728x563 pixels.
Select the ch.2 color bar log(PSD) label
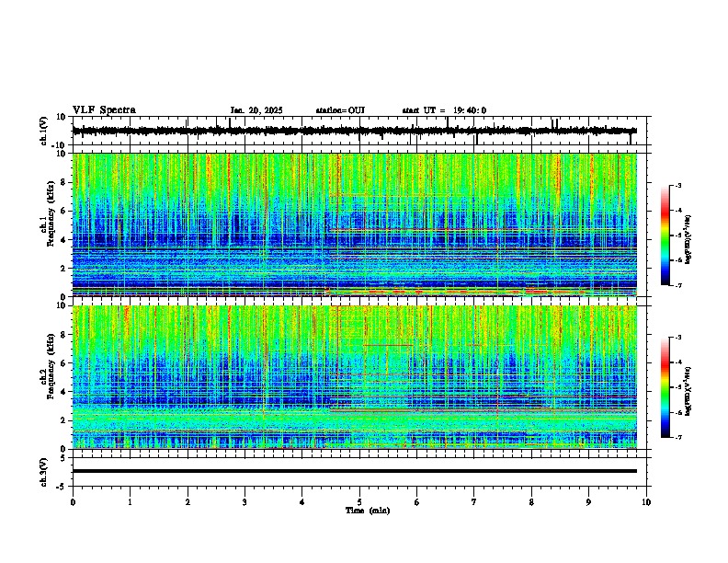tap(688, 391)
